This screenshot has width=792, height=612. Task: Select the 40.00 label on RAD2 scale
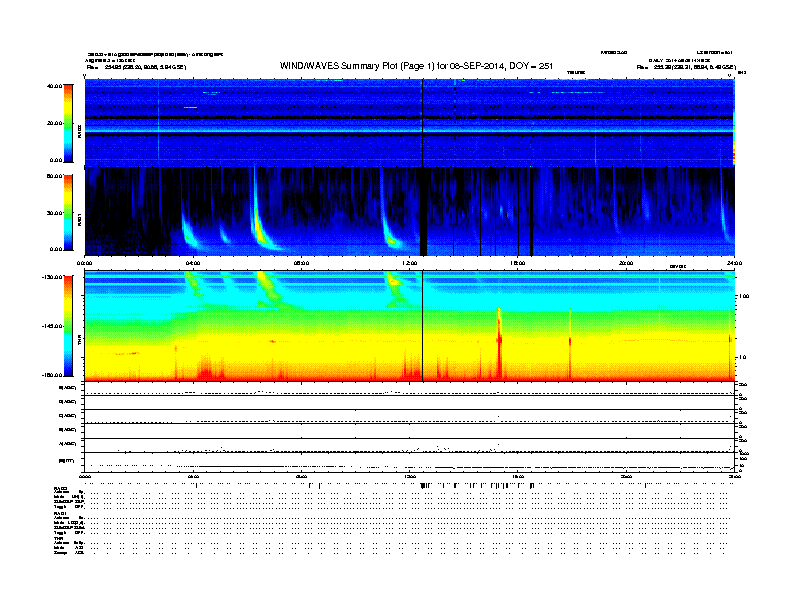point(54,86)
